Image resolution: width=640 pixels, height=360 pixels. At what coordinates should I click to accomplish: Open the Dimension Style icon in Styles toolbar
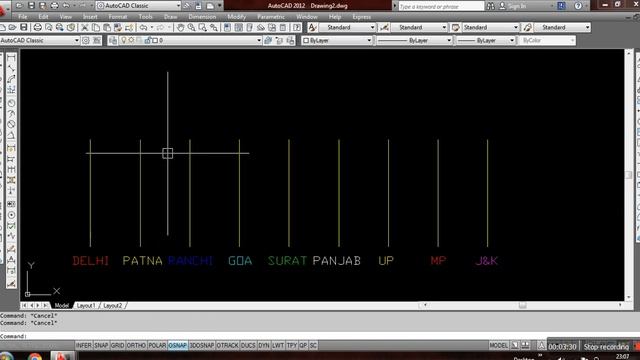pos(384,27)
